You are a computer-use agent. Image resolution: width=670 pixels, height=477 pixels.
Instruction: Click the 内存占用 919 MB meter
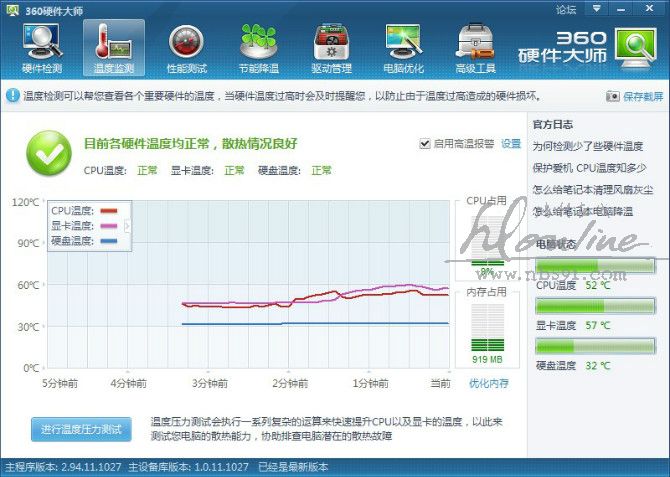point(488,327)
